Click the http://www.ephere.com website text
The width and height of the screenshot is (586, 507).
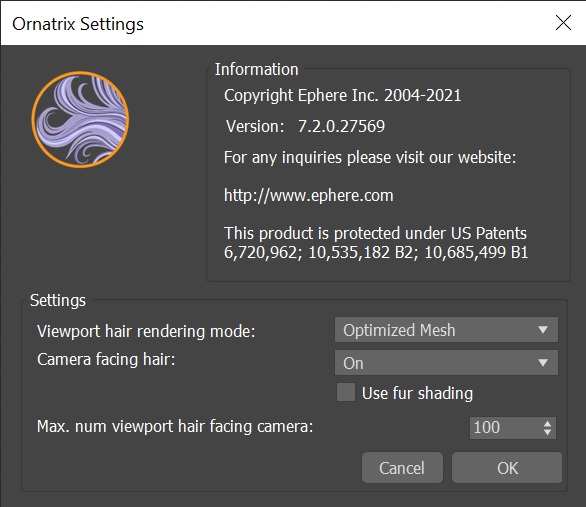pos(309,195)
